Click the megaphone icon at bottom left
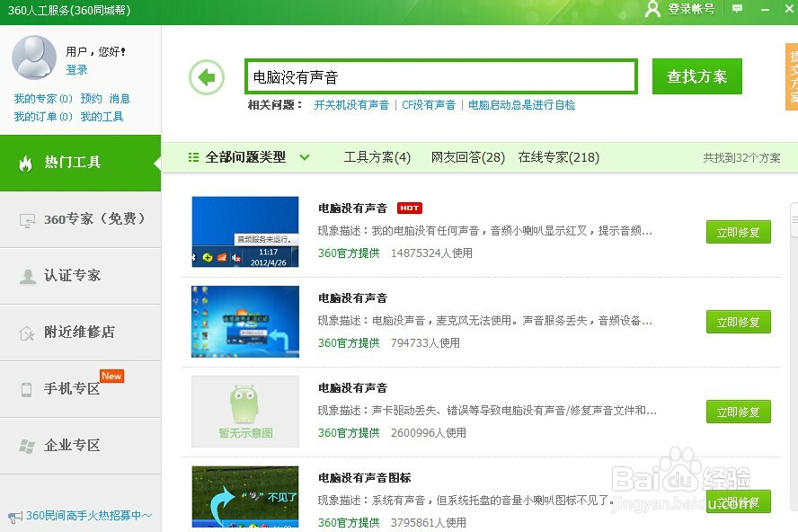798x532 pixels. coord(14,517)
